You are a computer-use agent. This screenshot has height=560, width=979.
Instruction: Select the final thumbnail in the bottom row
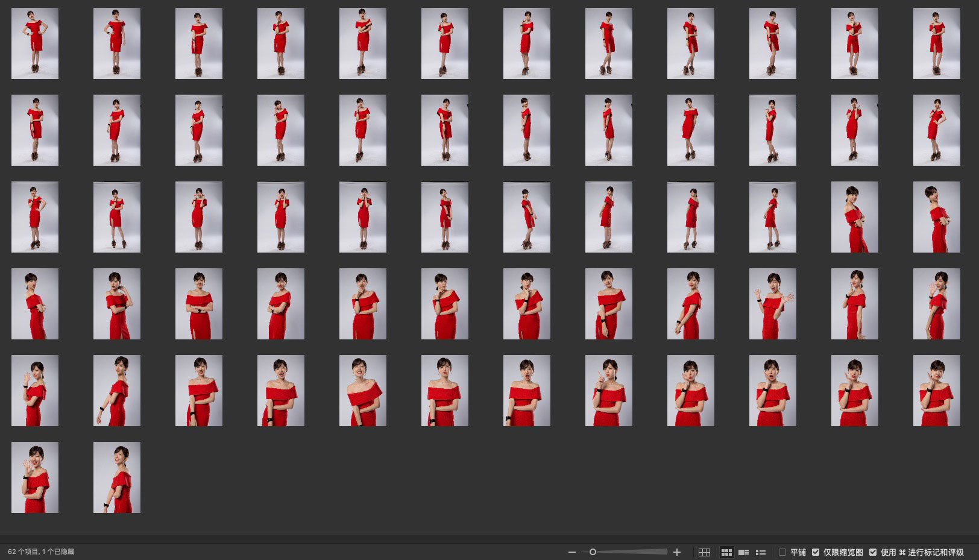pos(117,477)
